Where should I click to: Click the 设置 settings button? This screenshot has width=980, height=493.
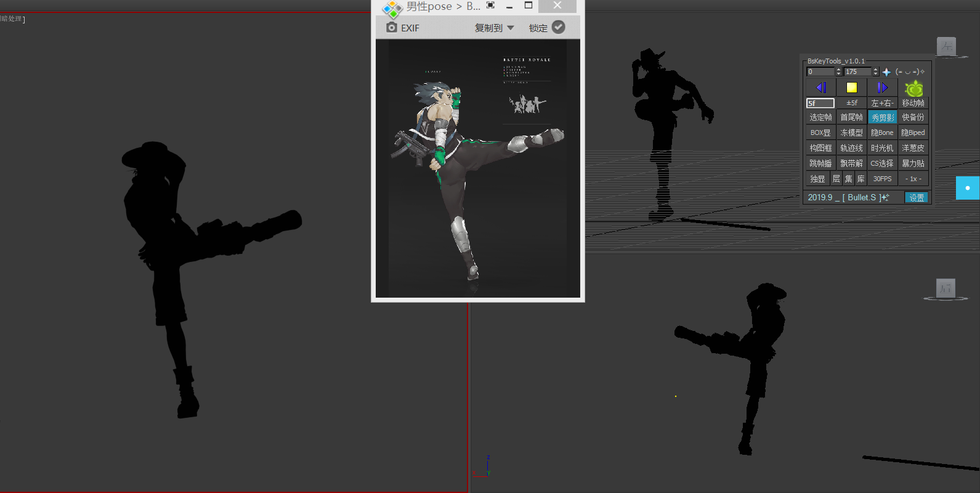917,197
